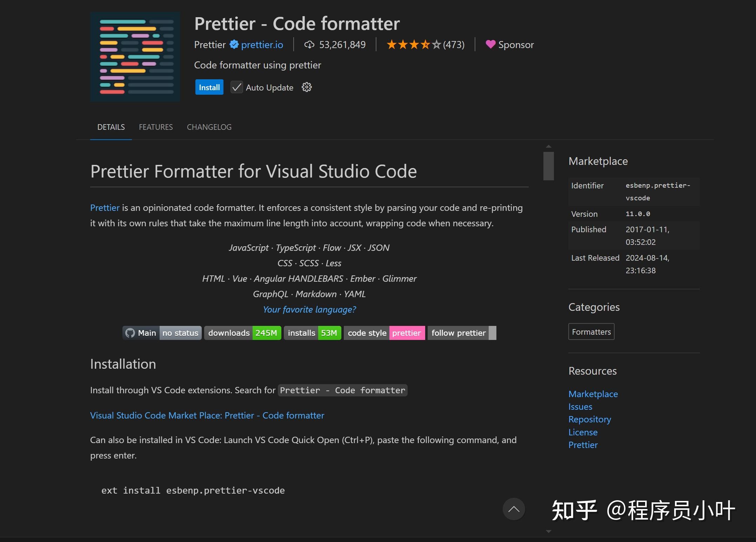Click the Prettier extension logo icon

click(135, 57)
